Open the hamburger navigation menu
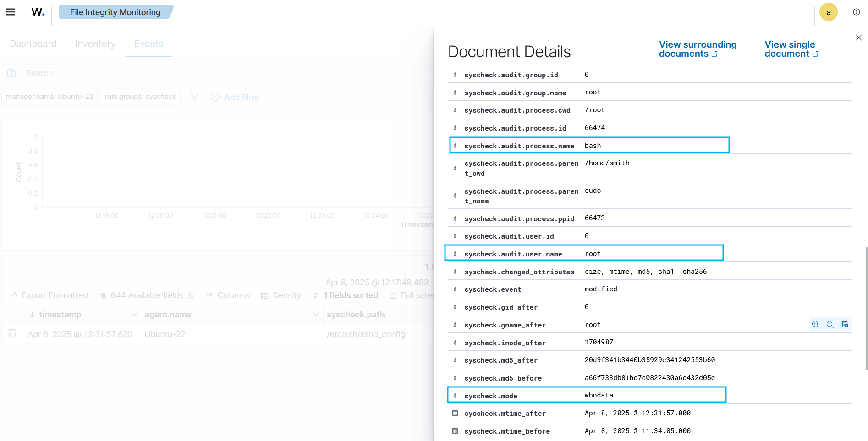The height and width of the screenshot is (441, 868). [11, 12]
